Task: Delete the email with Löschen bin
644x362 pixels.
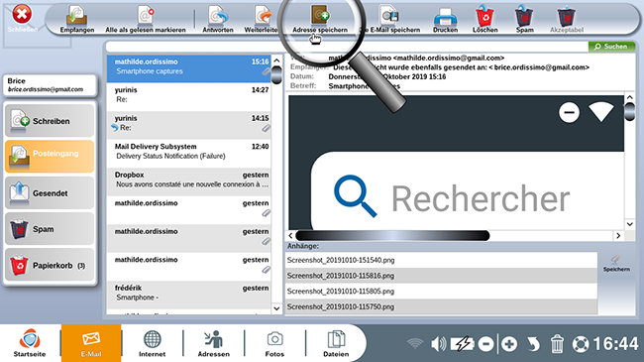Action: click(485, 19)
